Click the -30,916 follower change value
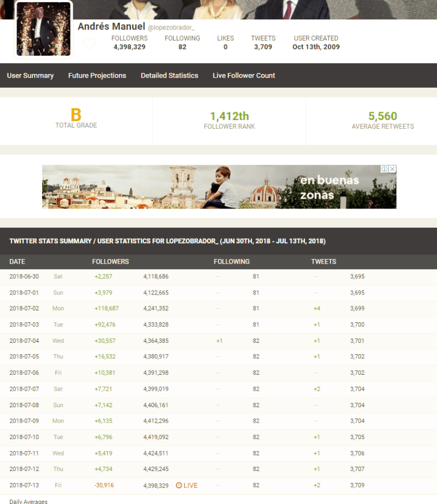Image resolution: width=437 pixels, height=504 pixels. pos(104,485)
